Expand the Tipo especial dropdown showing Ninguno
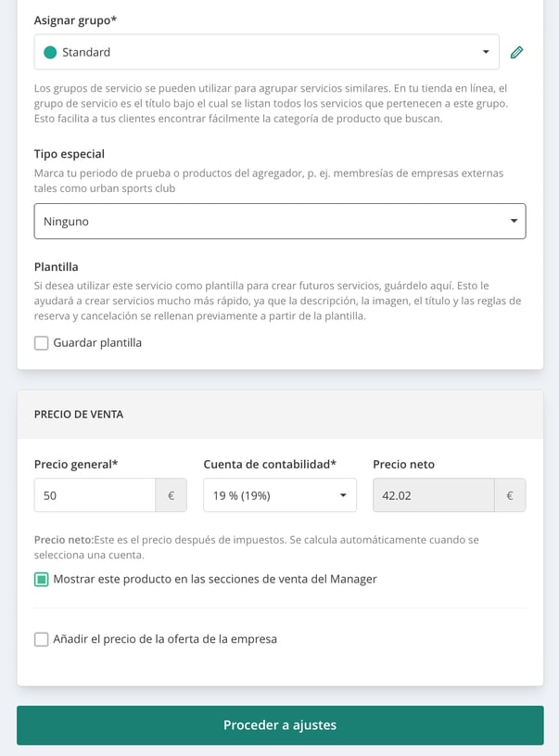The image size is (559, 756). coord(280,222)
